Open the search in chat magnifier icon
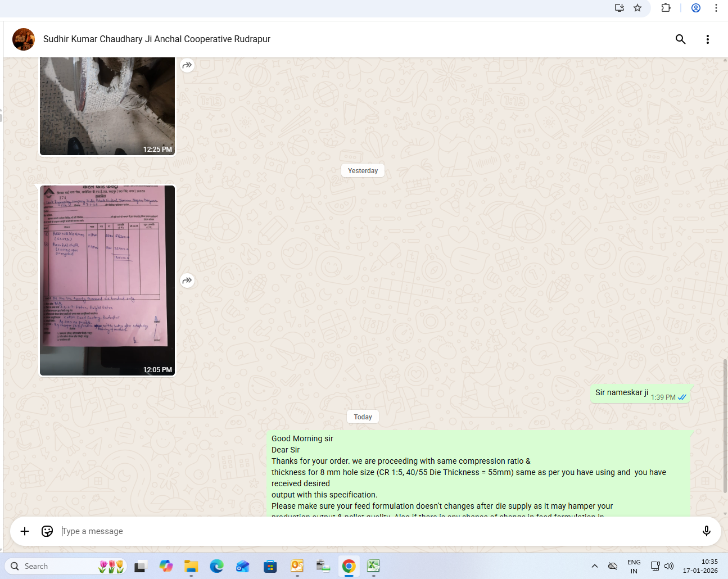 click(680, 39)
